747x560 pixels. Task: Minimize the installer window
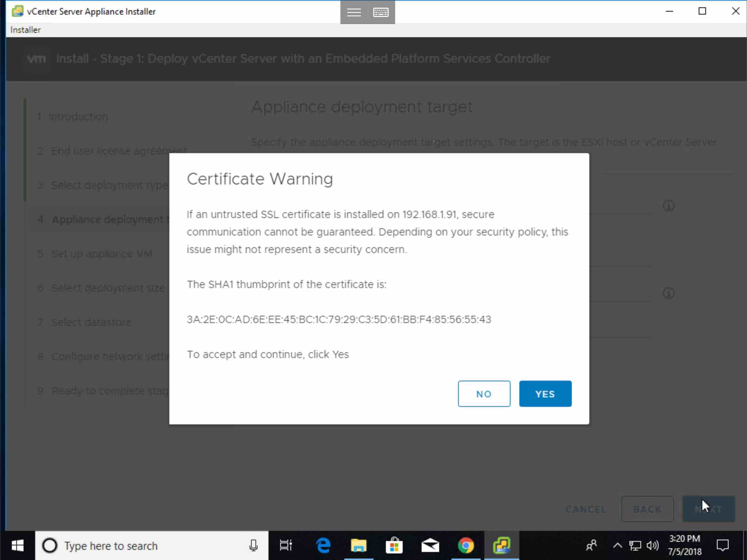pos(669,11)
